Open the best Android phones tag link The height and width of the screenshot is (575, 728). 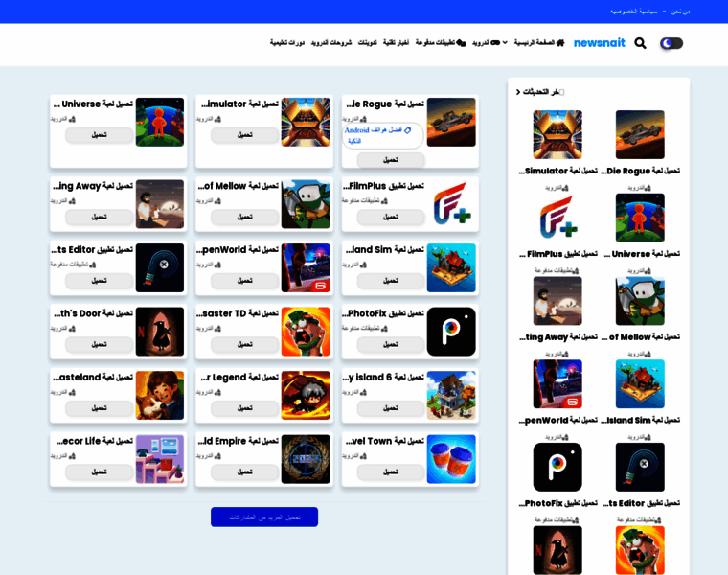(382, 135)
